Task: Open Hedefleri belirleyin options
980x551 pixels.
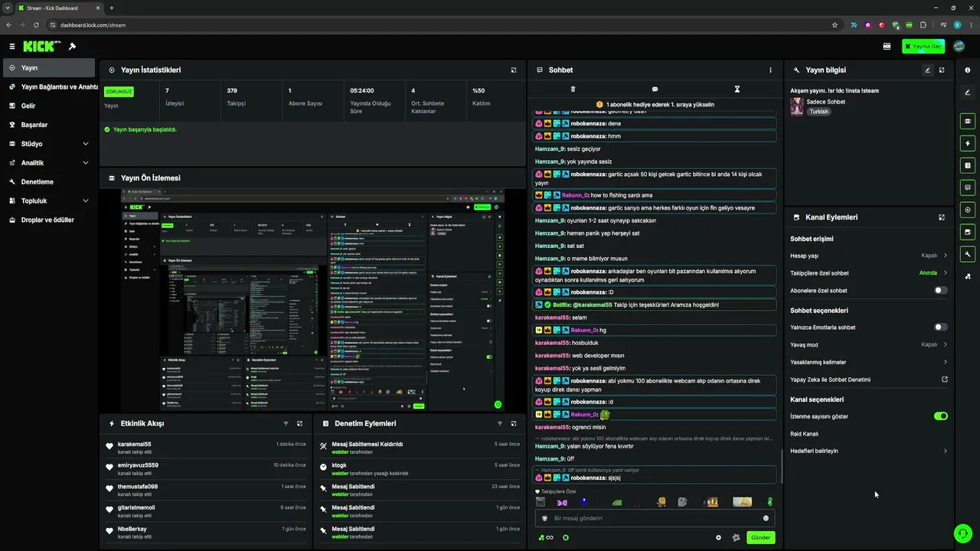Action: tap(869, 451)
